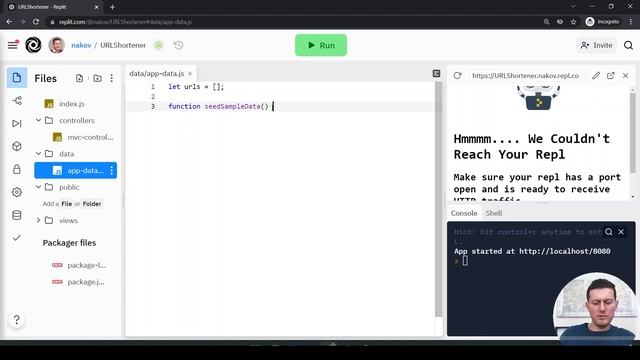Click the nakov profile link
This screenshot has width=640, height=360.
pos(81,45)
